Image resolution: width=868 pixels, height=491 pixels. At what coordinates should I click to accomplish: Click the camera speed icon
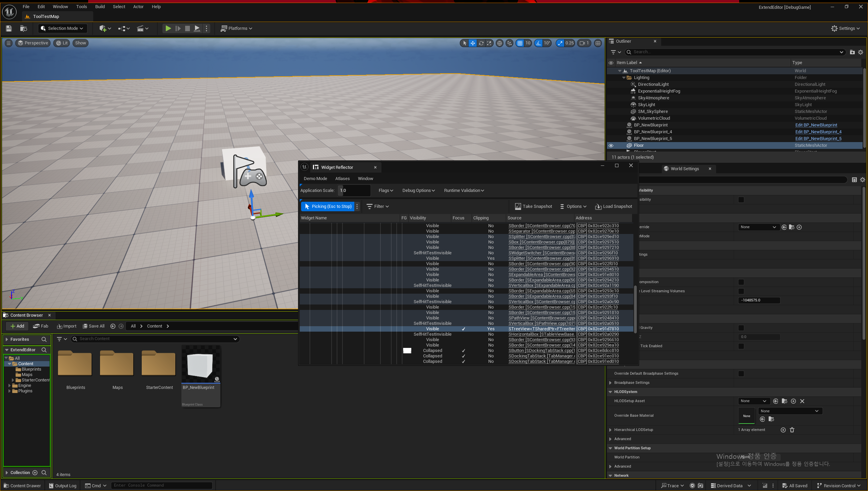pos(583,43)
